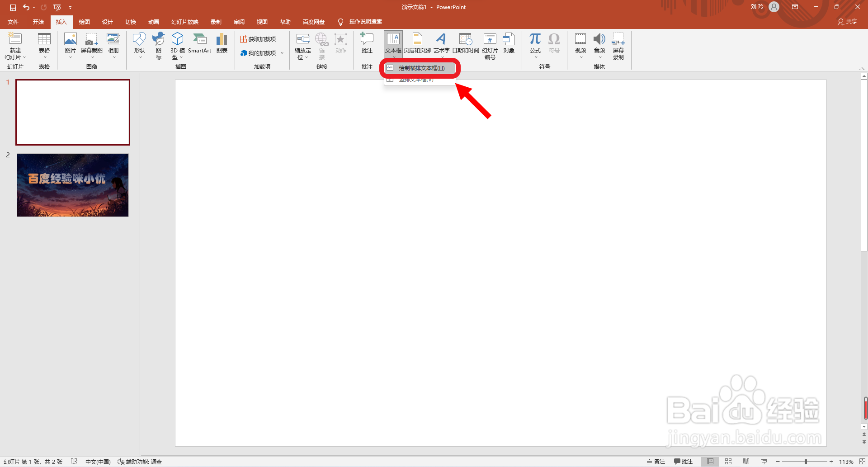Insert SmartArt graphic
Viewport: 868px width, 467px height.
199,43
